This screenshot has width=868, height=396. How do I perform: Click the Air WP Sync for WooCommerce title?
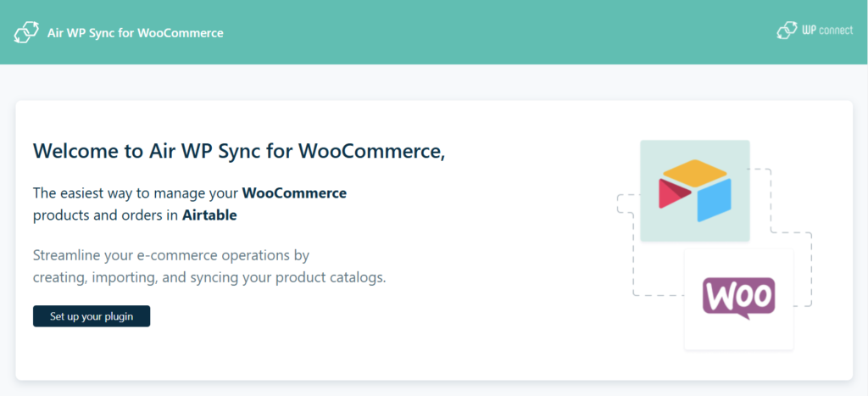click(x=135, y=33)
